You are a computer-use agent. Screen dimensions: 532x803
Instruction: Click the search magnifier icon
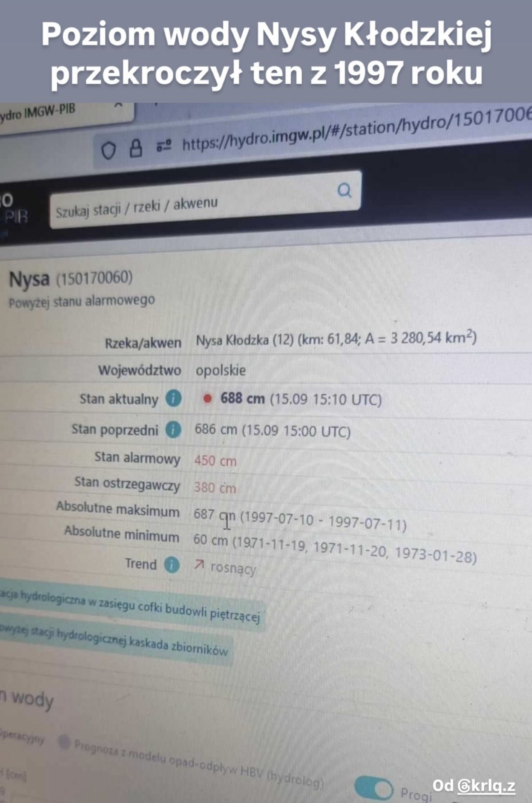pyautogui.click(x=344, y=190)
